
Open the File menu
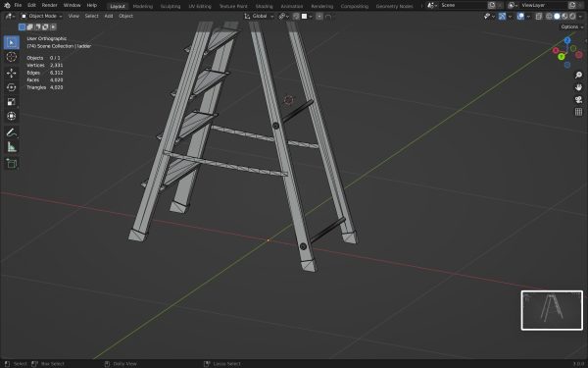click(x=18, y=5)
